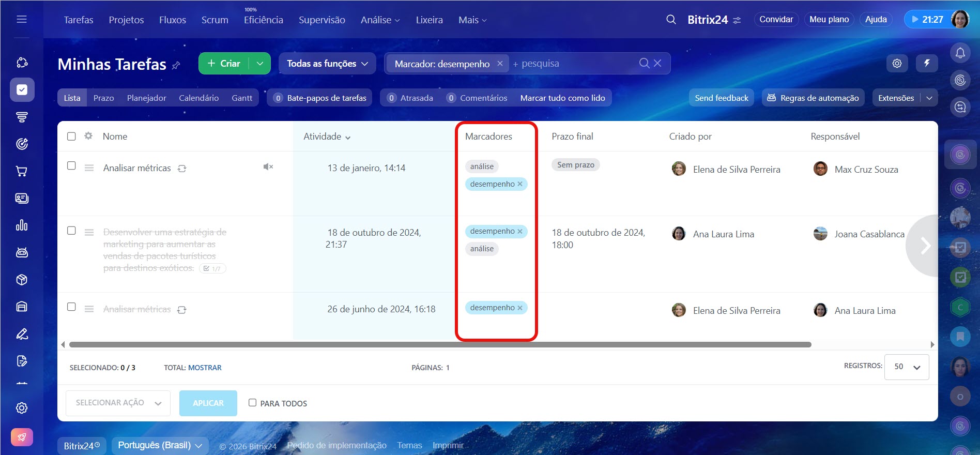Click the MOSTRAR total link
This screenshot has width=980, height=455.
[x=205, y=368]
